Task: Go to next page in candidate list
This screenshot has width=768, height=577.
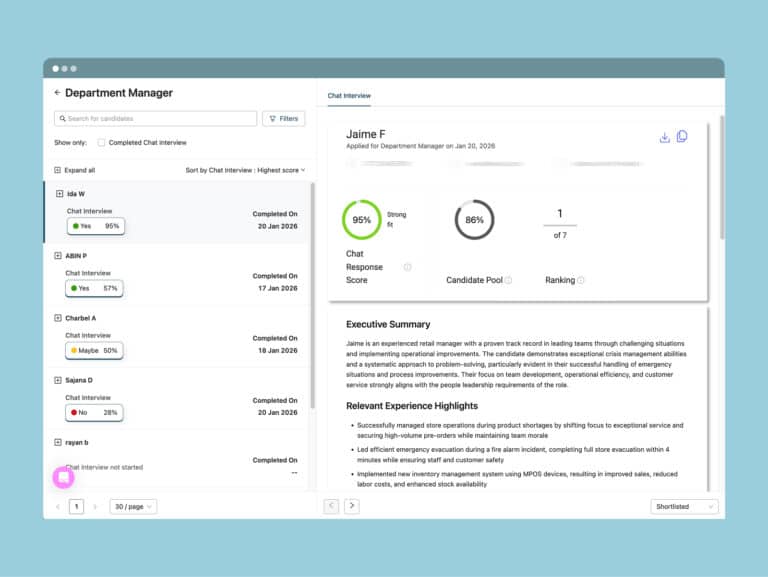Action: click(95, 506)
